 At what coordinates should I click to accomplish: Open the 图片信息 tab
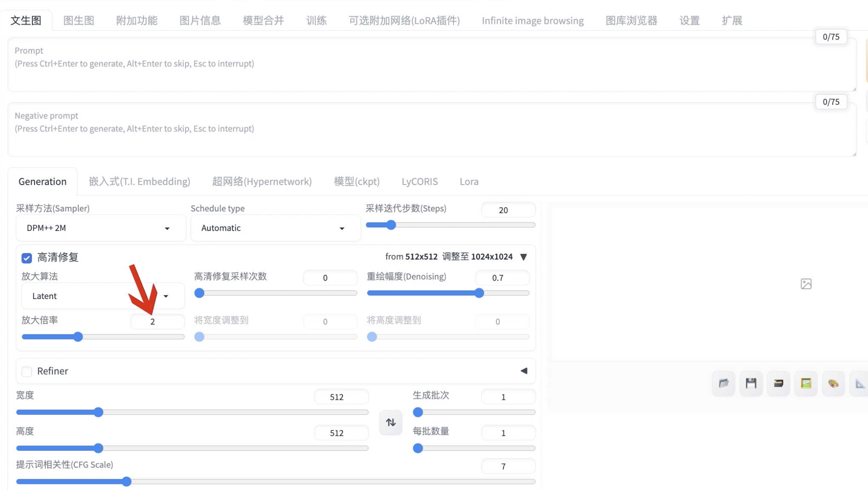[200, 20]
